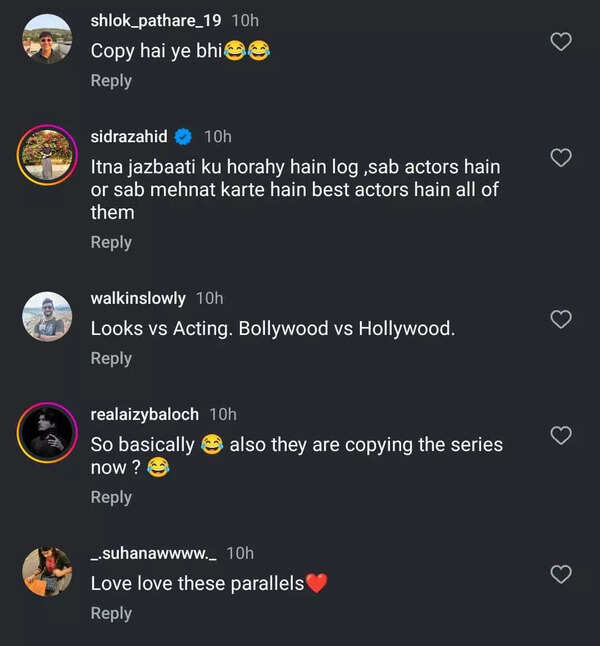This screenshot has height=646, width=600.
Task: Open the realaizybaloch username link
Action: [x=145, y=414]
